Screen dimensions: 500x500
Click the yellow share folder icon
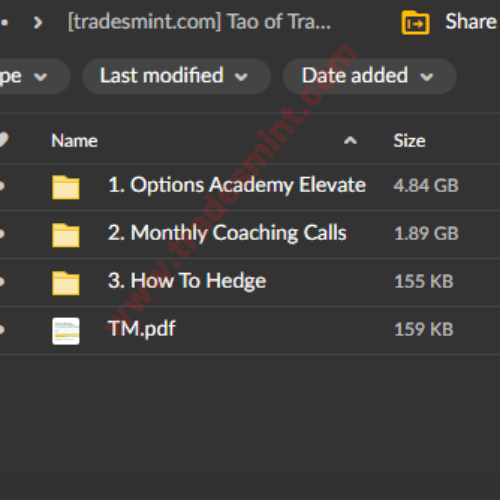(x=415, y=23)
